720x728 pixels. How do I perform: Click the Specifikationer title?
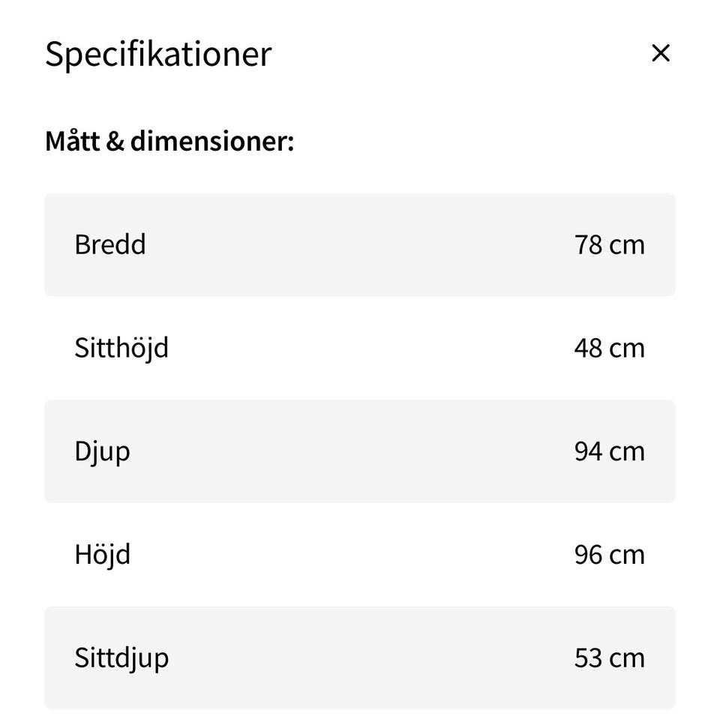click(157, 54)
